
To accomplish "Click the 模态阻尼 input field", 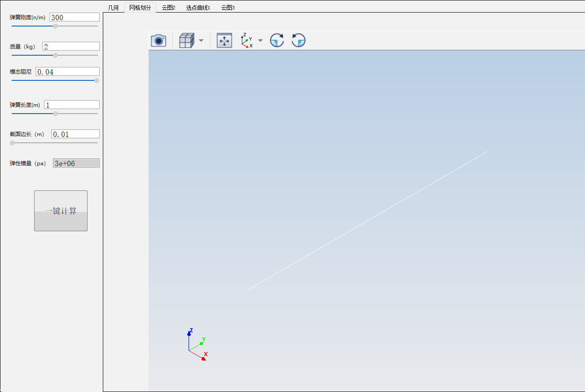I will (x=67, y=71).
